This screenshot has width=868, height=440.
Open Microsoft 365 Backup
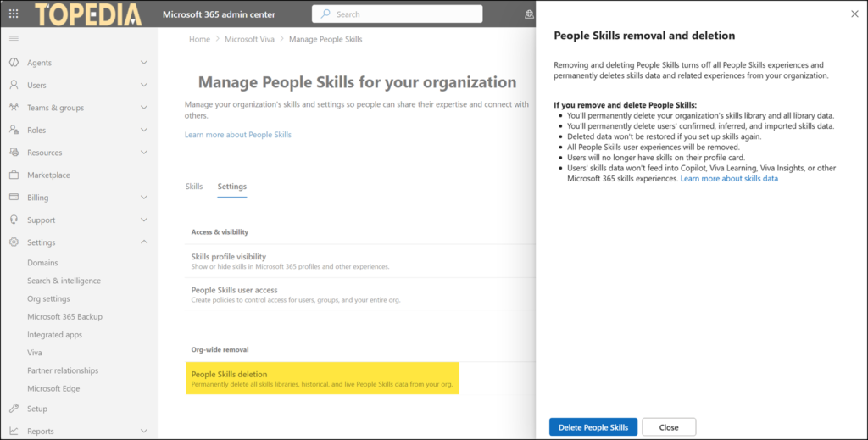coord(64,316)
